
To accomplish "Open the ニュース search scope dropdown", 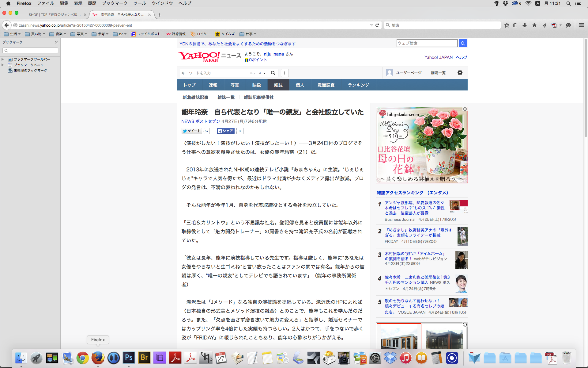I will 258,73.
